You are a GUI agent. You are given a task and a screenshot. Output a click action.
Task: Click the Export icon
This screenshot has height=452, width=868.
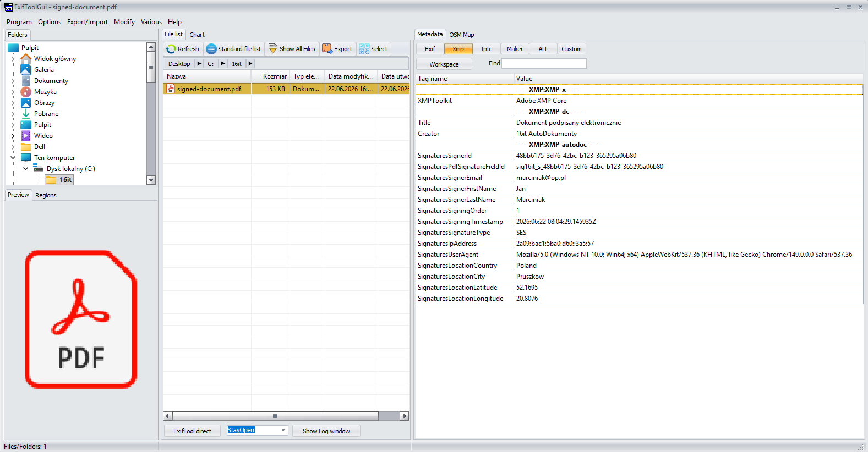(327, 49)
